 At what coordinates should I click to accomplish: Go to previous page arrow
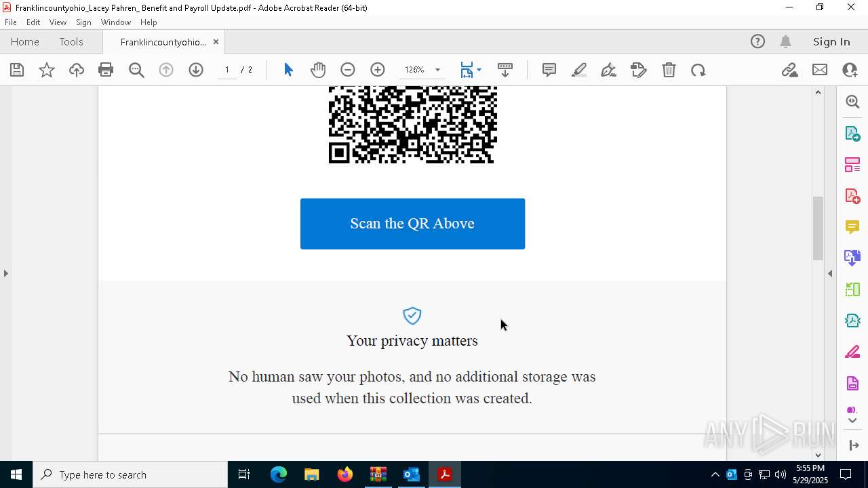click(x=166, y=70)
